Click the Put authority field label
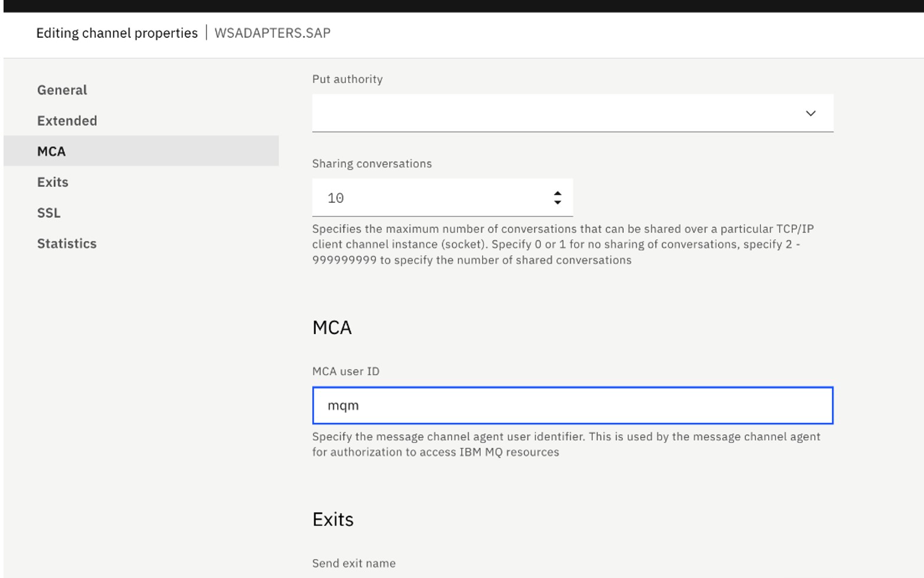924x578 pixels. tap(347, 79)
